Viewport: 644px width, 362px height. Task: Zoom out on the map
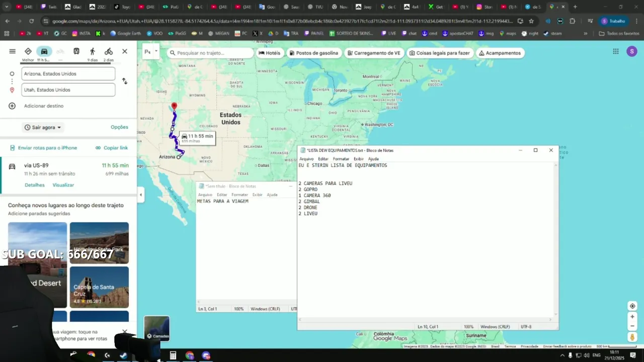click(632, 326)
